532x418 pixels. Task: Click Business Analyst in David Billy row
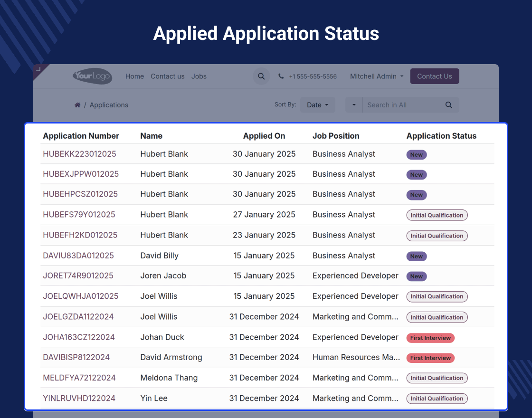344,256
